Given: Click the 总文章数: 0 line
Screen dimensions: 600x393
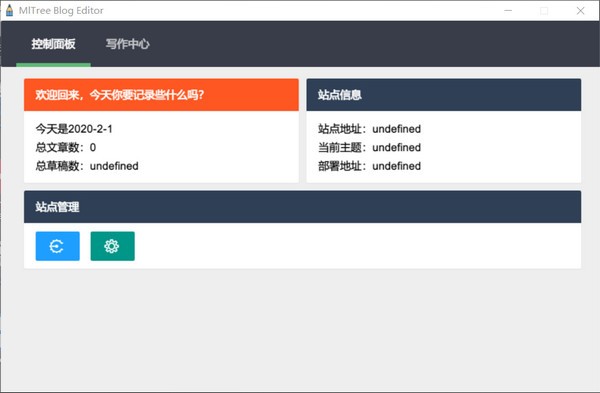Looking at the screenshot, I should coord(66,147).
